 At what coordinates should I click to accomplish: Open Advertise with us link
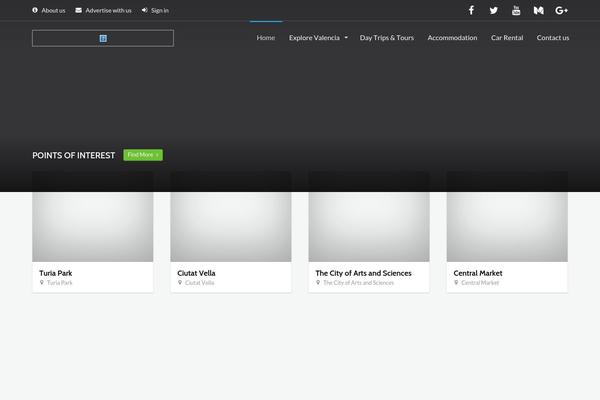pyautogui.click(x=108, y=10)
